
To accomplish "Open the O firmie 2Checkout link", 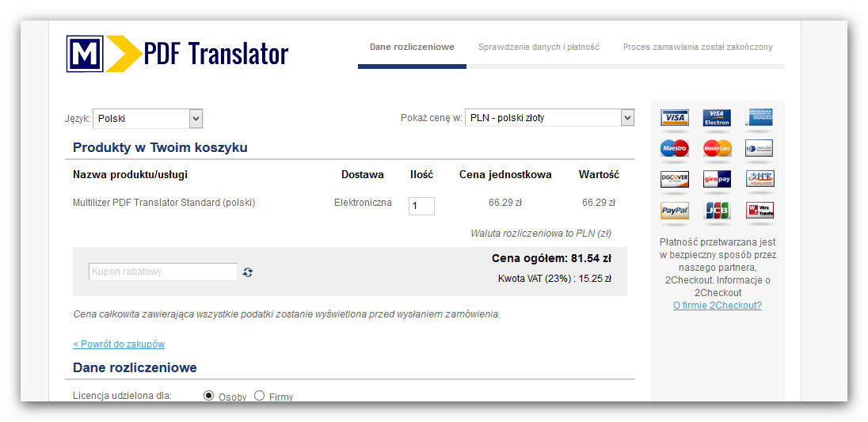I will click(718, 306).
